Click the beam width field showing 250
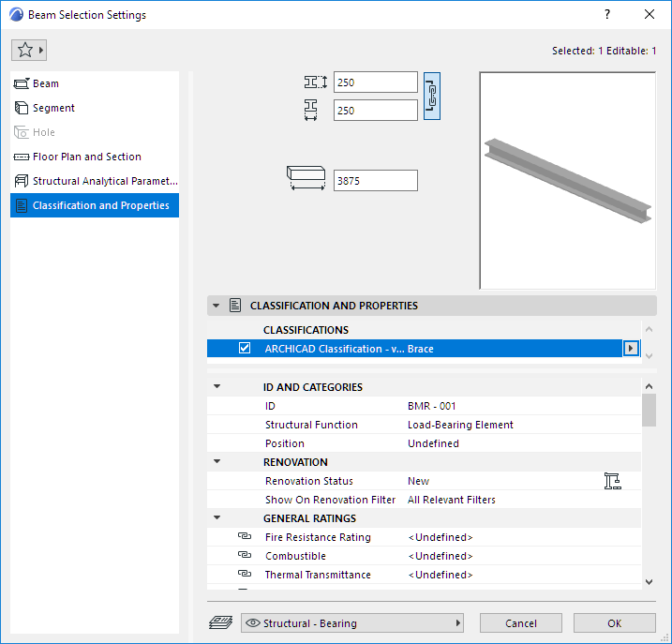 pos(376,111)
